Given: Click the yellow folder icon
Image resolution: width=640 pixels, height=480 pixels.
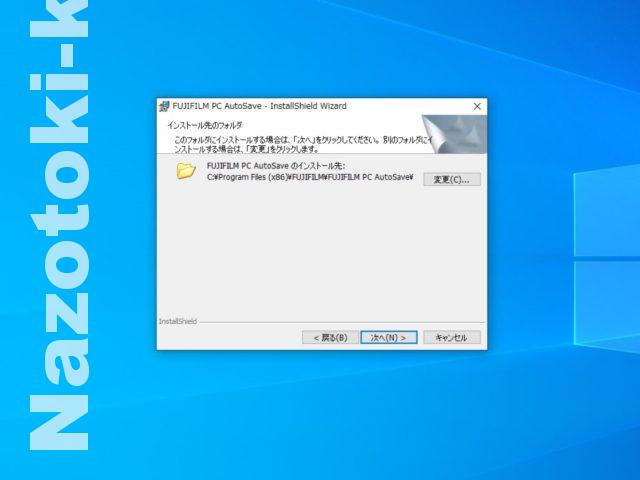Looking at the screenshot, I should click(x=186, y=171).
